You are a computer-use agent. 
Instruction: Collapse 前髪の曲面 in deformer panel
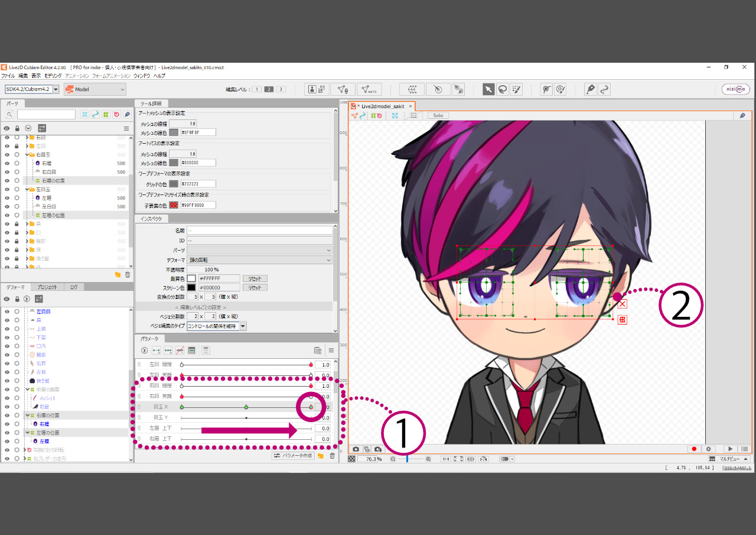27,390
